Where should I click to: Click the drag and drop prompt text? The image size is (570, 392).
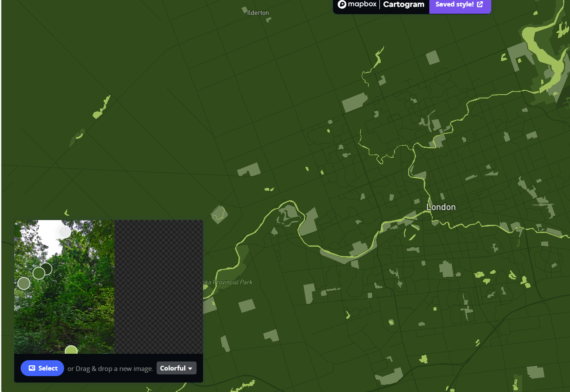click(110, 368)
